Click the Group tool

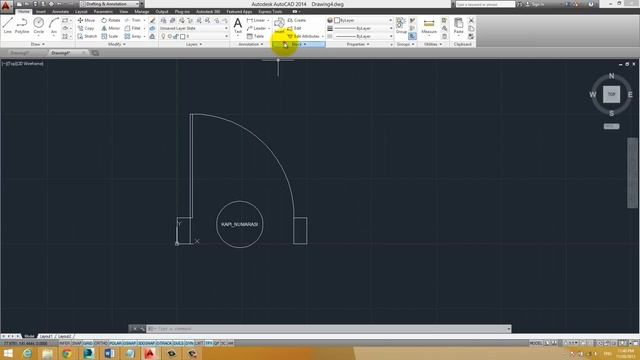click(401, 25)
